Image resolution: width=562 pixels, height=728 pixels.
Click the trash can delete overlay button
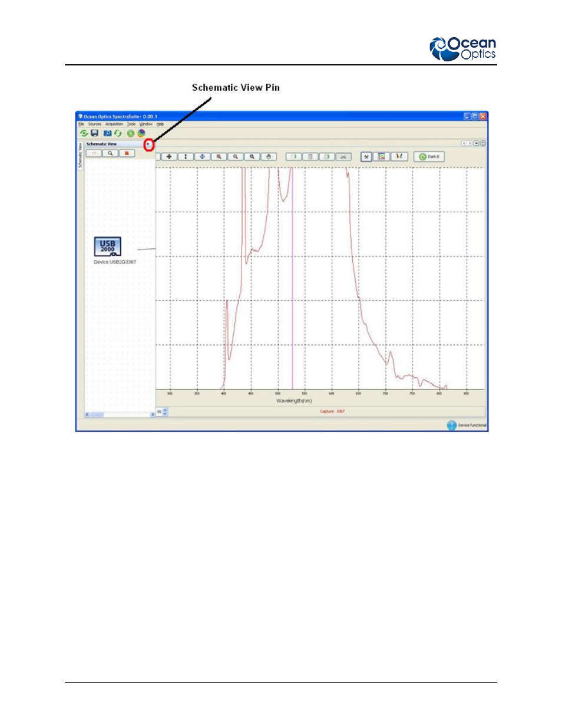tap(310, 157)
